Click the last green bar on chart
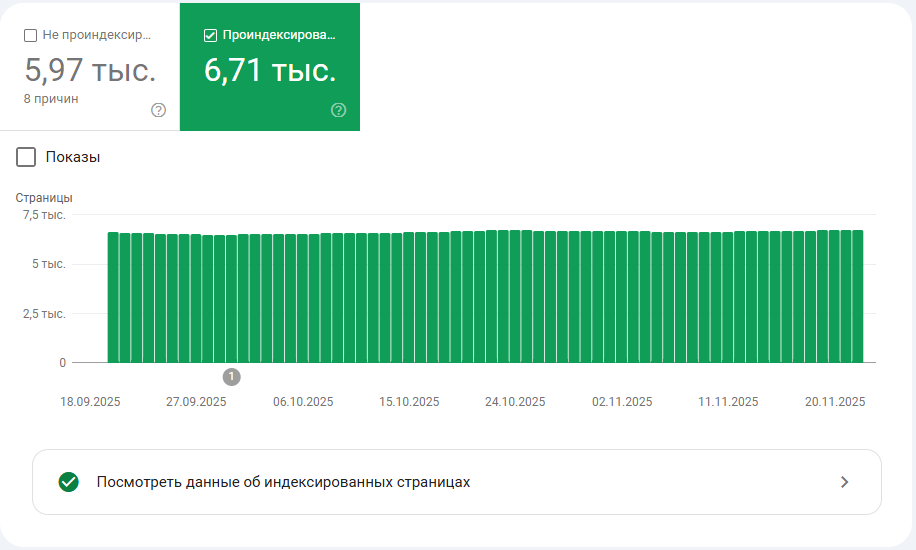This screenshot has height=550, width=916. [x=858, y=296]
